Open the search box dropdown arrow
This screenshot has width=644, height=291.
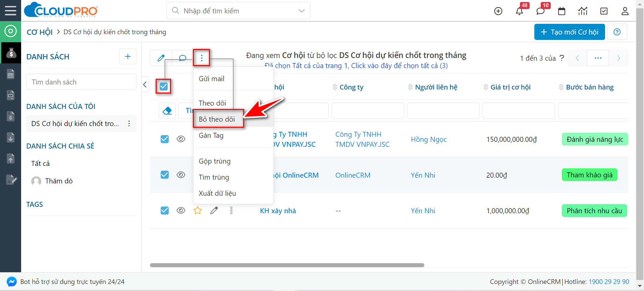302,11
